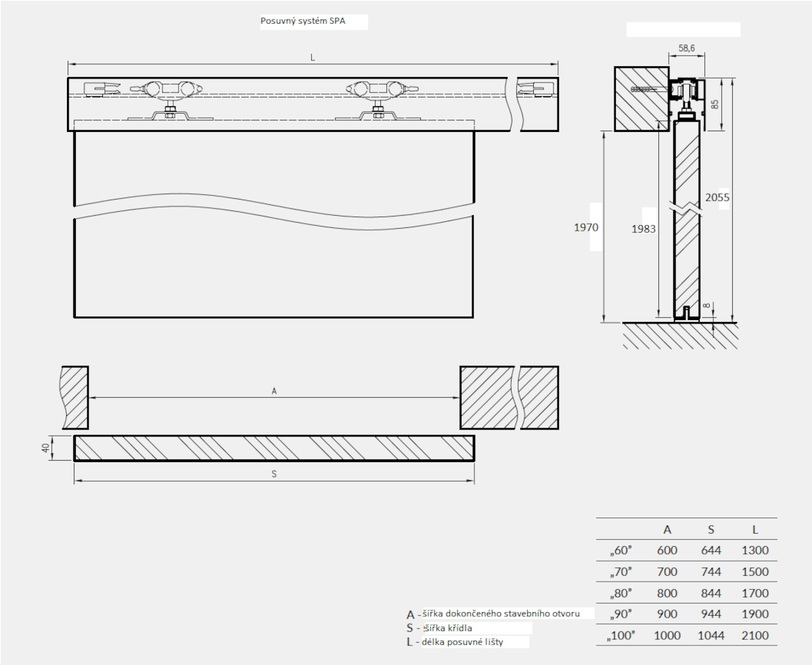Click the 85 rail height dimension
Screen dimensions: 812x665
(x=715, y=105)
